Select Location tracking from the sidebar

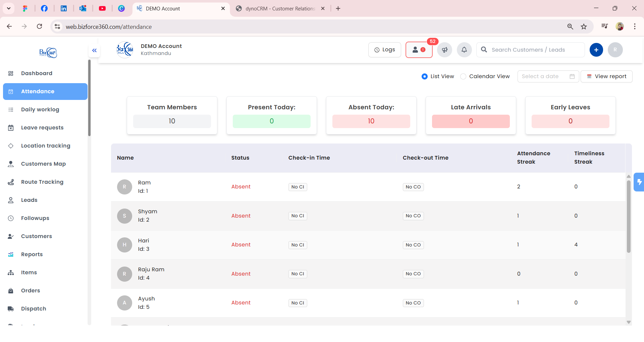click(x=46, y=146)
